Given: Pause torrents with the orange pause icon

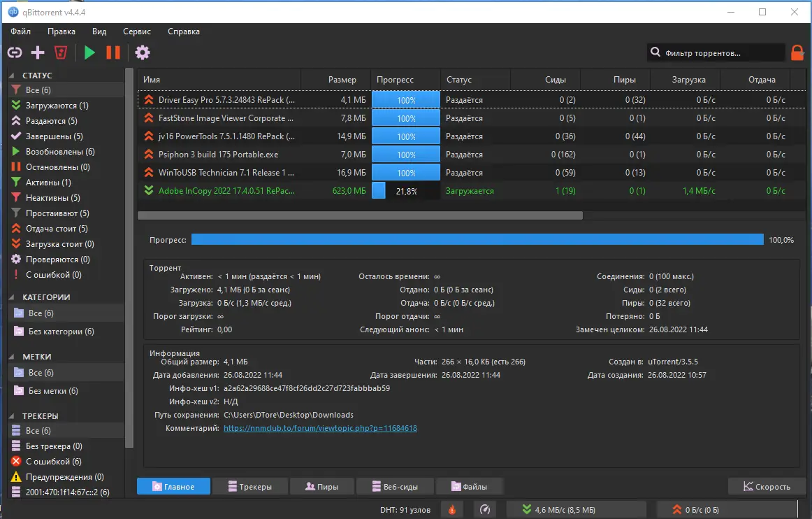Looking at the screenshot, I should point(113,52).
